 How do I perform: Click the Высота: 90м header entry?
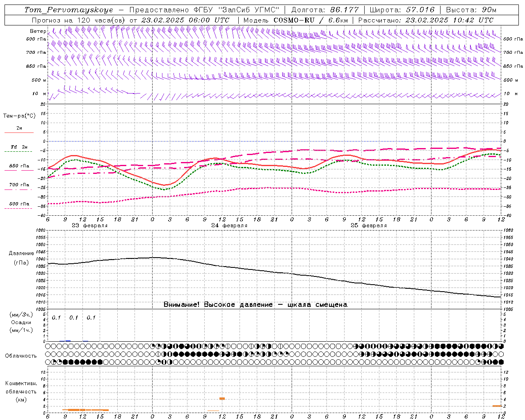pyautogui.click(x=471, y=10)
